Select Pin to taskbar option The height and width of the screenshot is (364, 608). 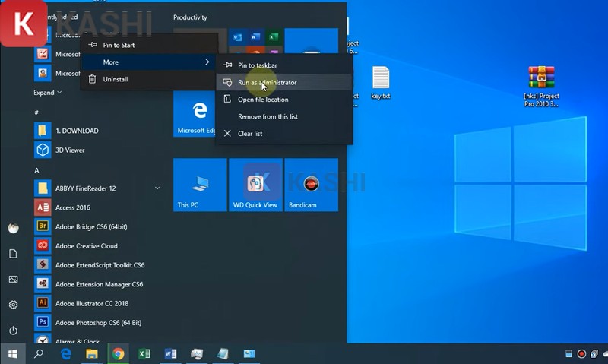tap(284, 65)
